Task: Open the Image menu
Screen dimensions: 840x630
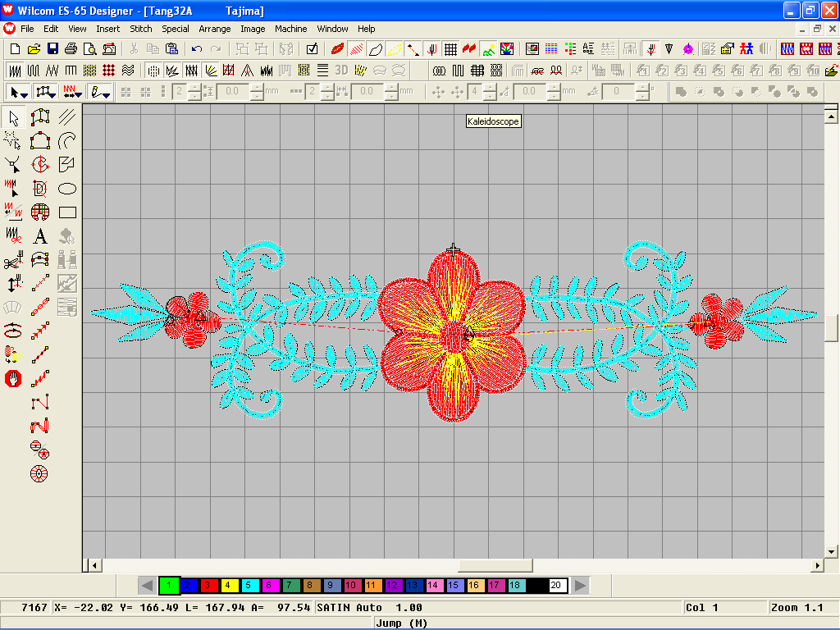Action: coord(253,29)
